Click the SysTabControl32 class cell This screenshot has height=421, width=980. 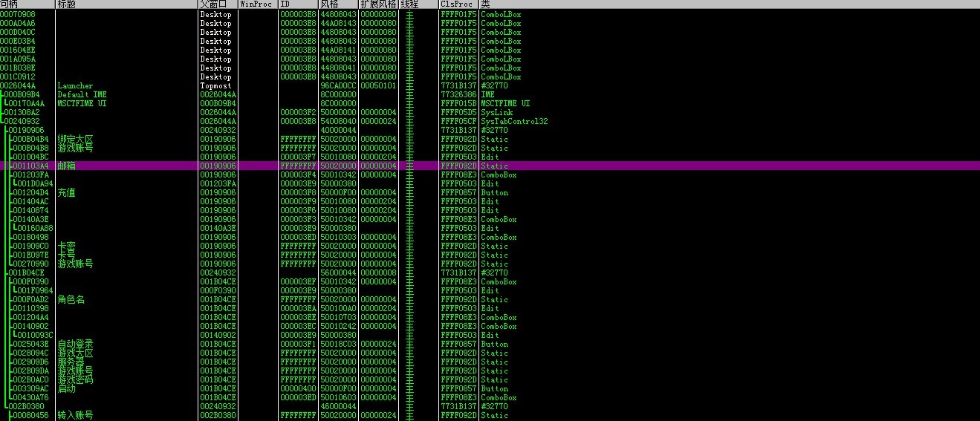(x=514, y=122)
